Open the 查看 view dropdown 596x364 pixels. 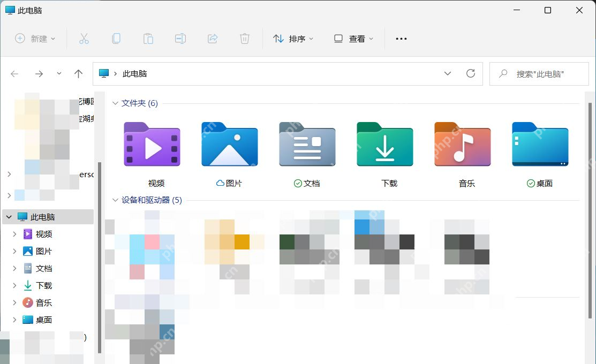[353, 39]
